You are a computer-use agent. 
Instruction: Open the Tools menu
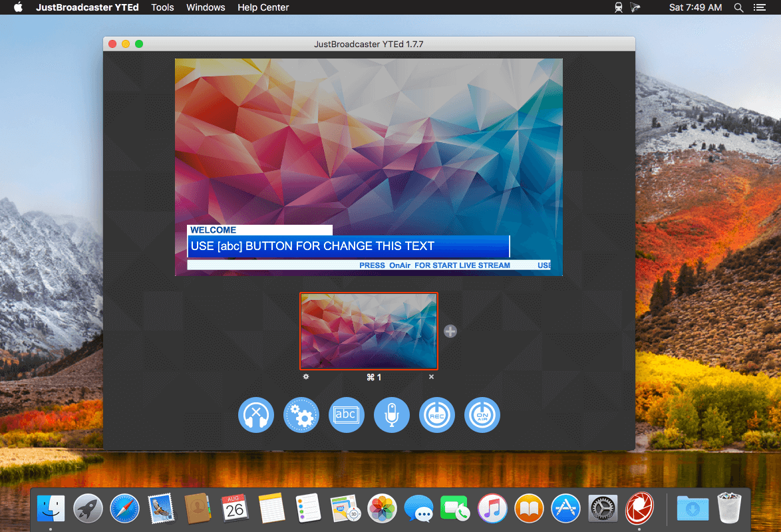(x=162, y=7)
